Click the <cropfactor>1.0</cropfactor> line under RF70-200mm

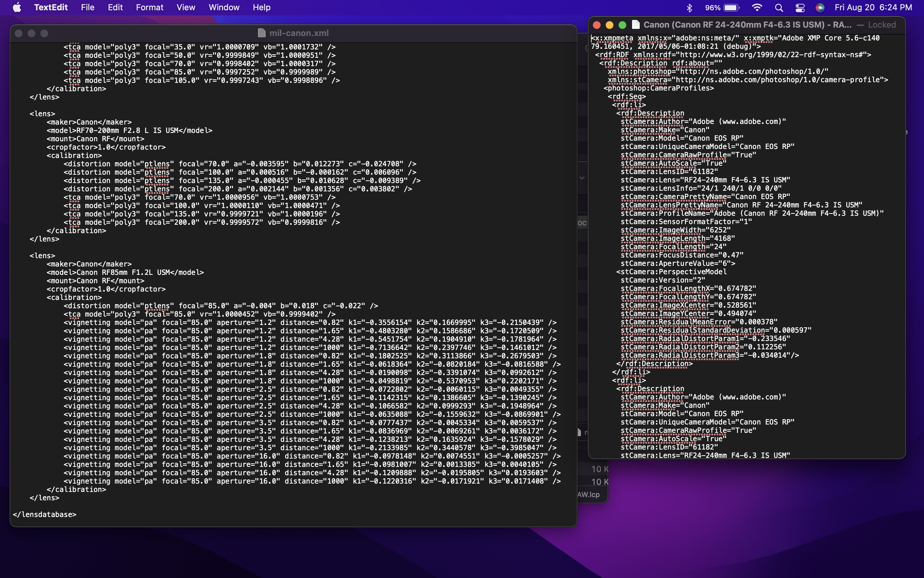coord(106,147)
